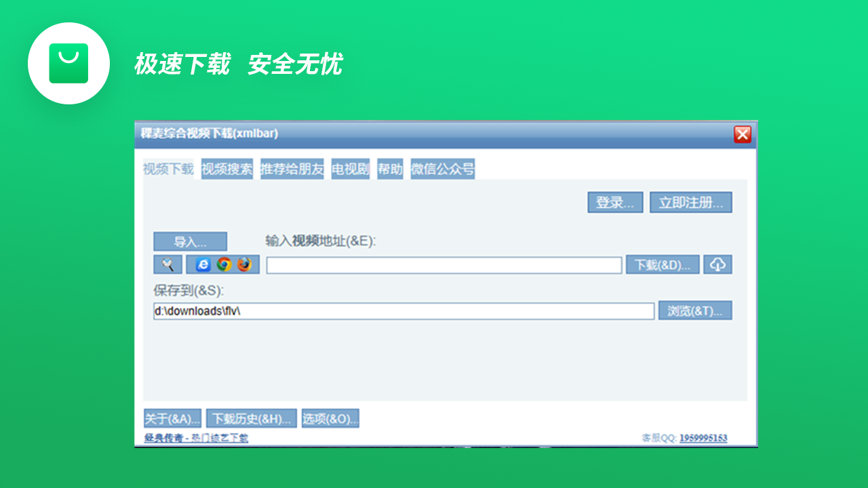Open the 电视剧 tab
The height and width of the screenshot is (488, 868).
[350, 169]
